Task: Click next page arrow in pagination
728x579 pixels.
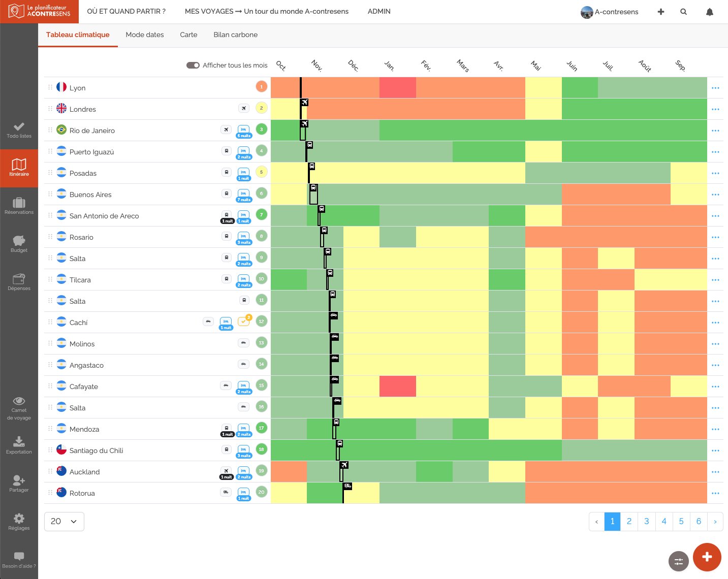Action: pos(715,522)
